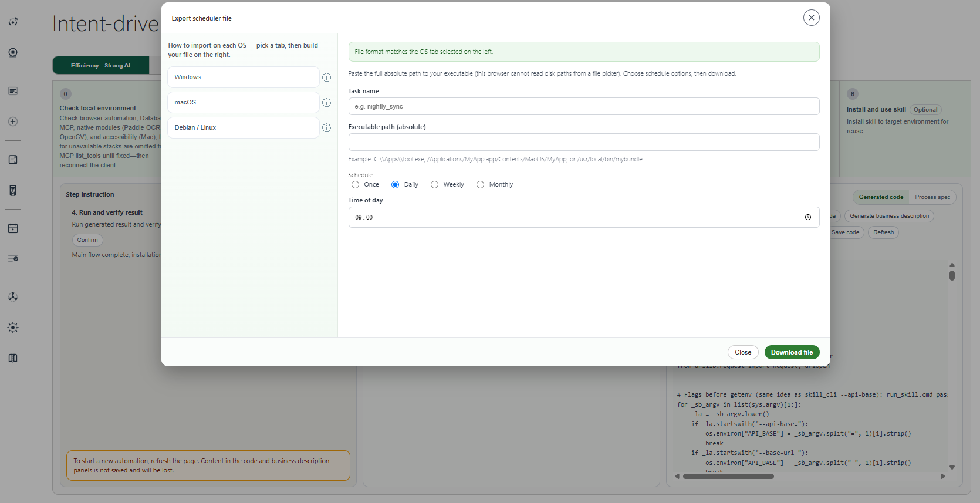Open the calendar icon in the left sidebar
Viewport: 980px width, 503px height.
[13, 228]
